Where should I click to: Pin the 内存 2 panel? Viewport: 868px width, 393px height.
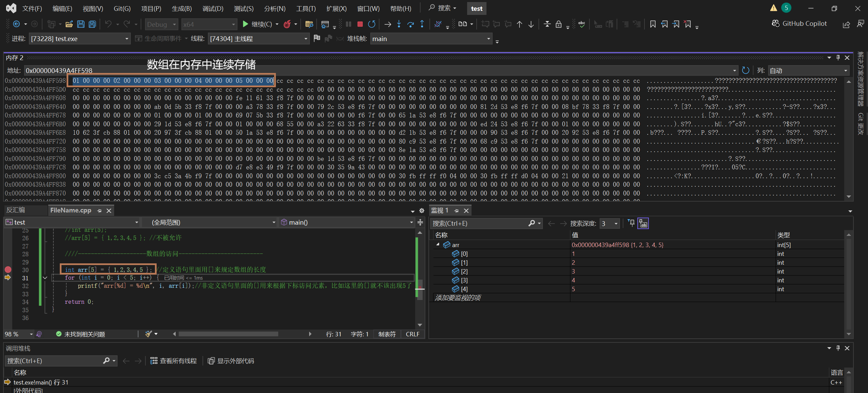[x=838, y=58]
